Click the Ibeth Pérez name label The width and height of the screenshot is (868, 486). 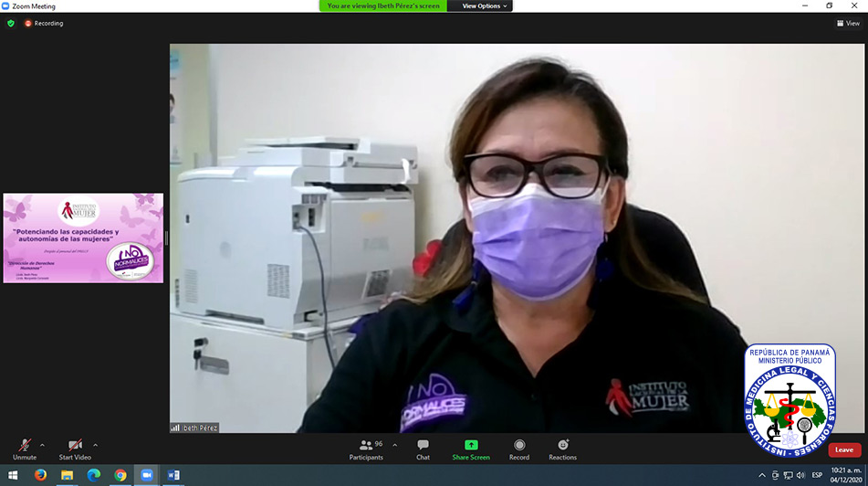tap(194, 428)
